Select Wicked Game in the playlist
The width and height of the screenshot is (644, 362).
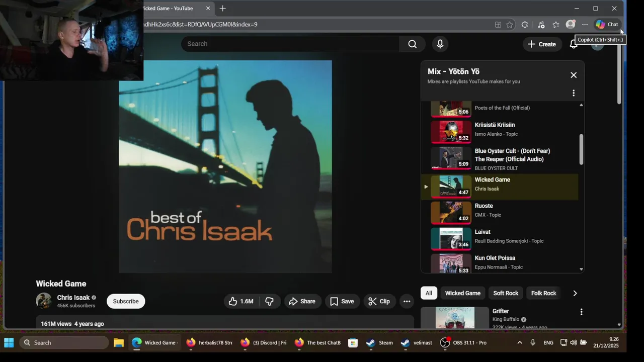pos(500,186)
